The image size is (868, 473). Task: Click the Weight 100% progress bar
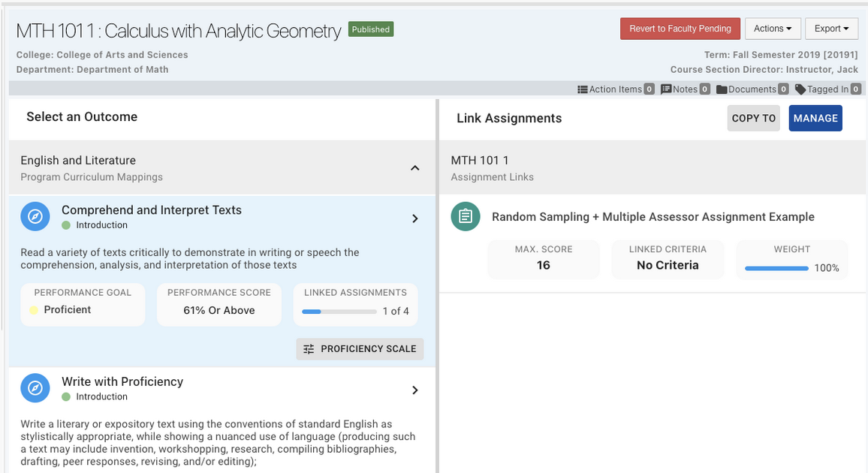(776, 268)
